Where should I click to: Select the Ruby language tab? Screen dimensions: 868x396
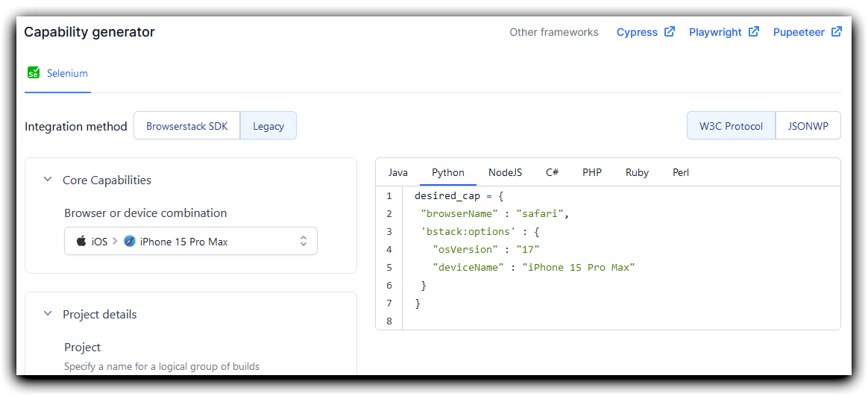[x=637, y=172]
